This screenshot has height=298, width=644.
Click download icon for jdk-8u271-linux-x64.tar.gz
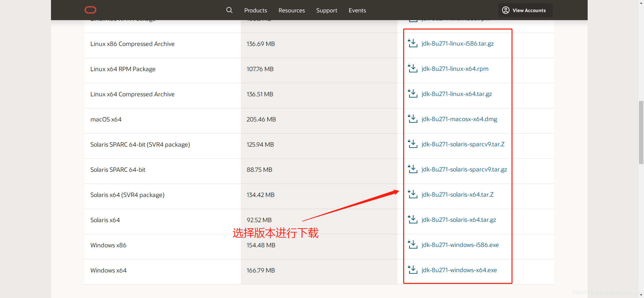pyautogui.click(x=413, y=94)
